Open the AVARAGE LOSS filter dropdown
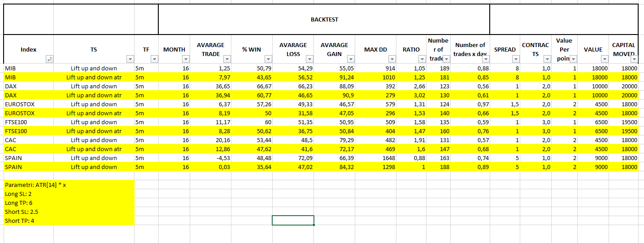The height and width of the screenshot is (243, 644). (x=309, y=59)
